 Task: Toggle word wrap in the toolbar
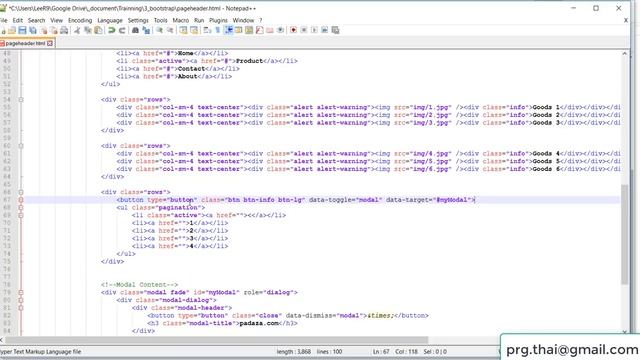tap(207, 30)
